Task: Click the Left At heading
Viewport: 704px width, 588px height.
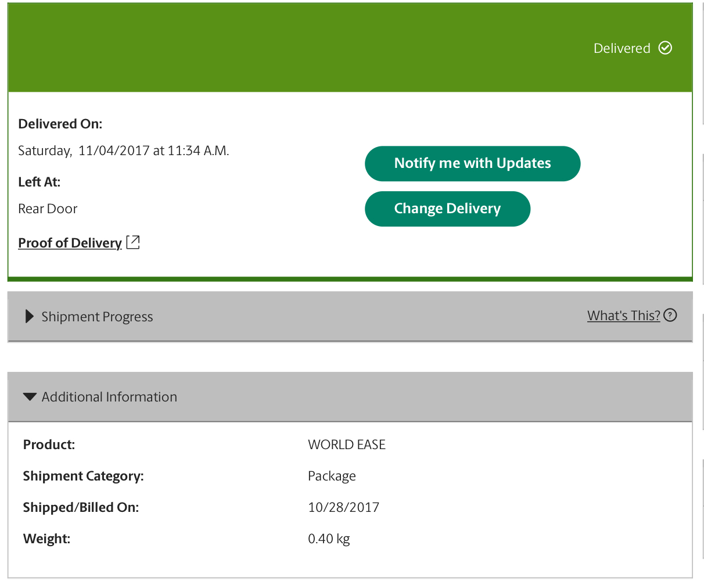Action: (39, 182)
